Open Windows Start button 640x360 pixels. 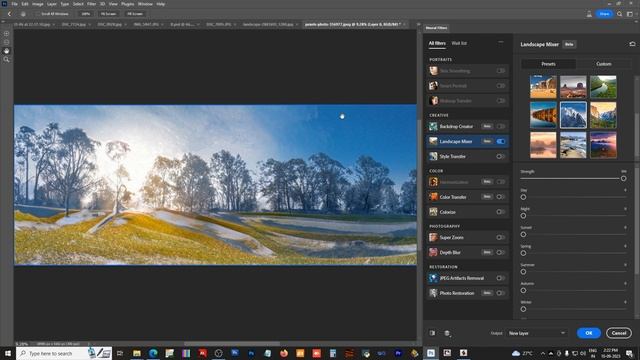click(7, 353)
